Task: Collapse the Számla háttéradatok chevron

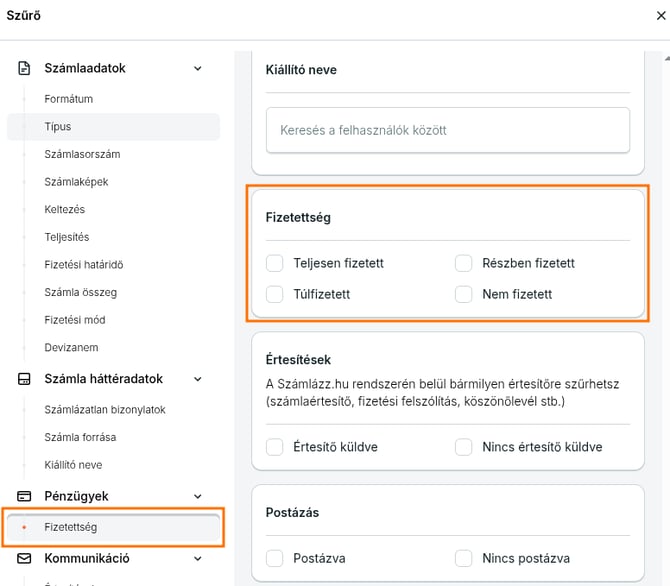Action: click(x=197, y=379)
